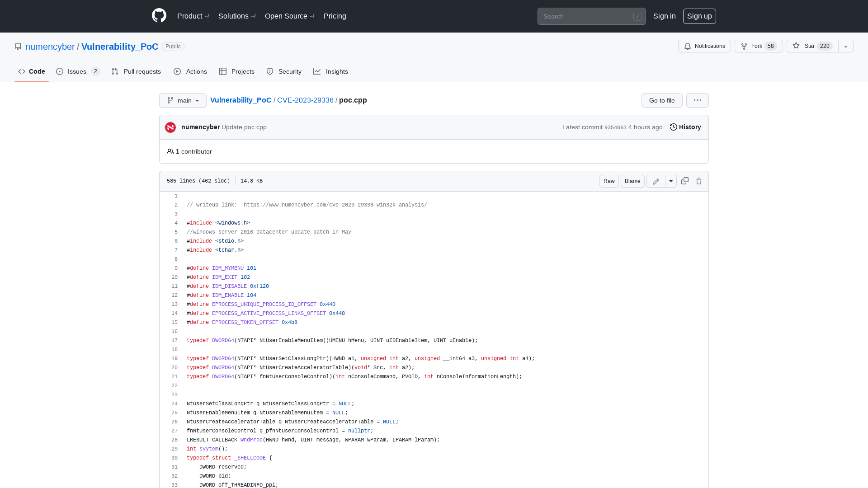Open the star lists dropdown arrow
This screenshot has width=868, height=488.
[x=846, y=46]
